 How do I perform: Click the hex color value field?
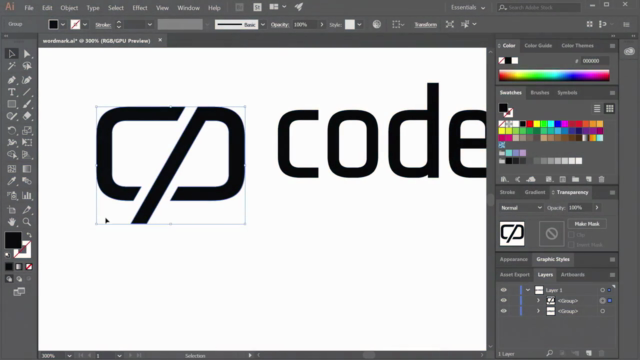595,61
